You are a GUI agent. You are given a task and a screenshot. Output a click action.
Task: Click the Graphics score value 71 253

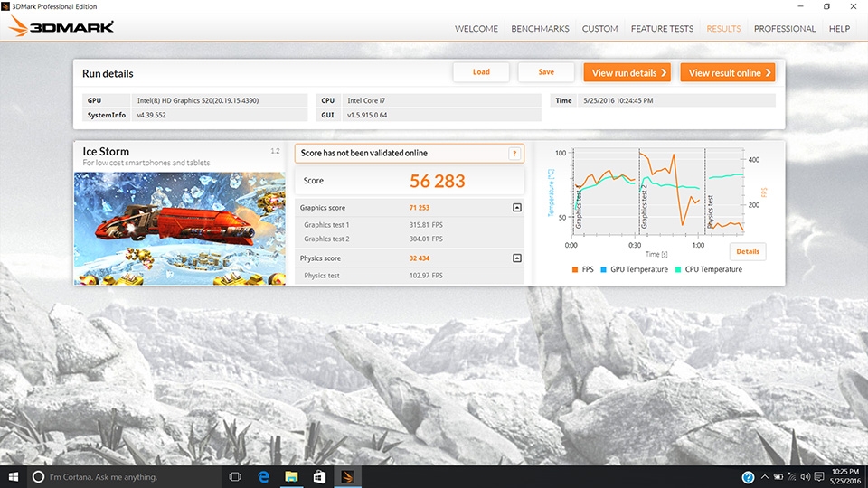[419, 208]
